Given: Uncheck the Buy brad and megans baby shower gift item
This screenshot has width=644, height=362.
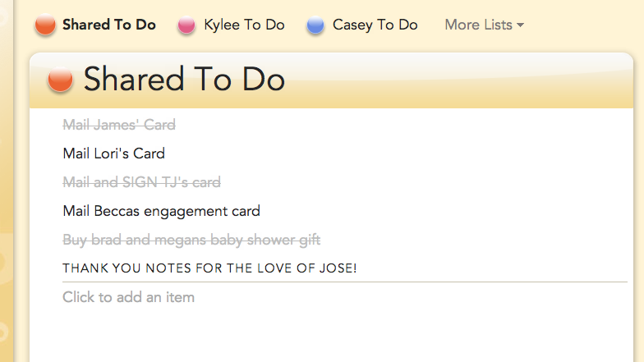Looking at the screenshot, I should tap(191, 240).
